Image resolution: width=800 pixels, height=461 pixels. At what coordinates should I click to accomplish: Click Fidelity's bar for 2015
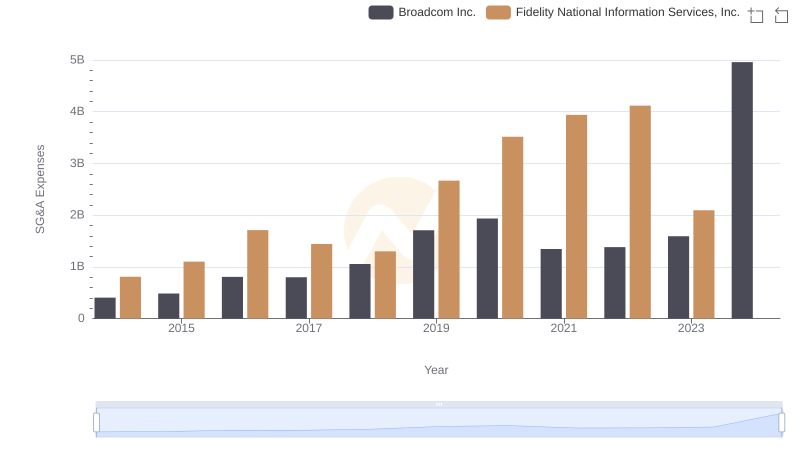194,290
